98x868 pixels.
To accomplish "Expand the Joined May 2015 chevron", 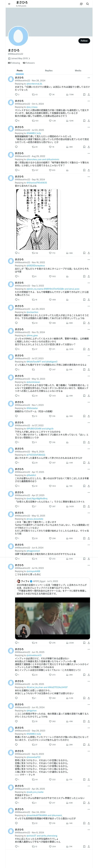I will tap(29, 58).
